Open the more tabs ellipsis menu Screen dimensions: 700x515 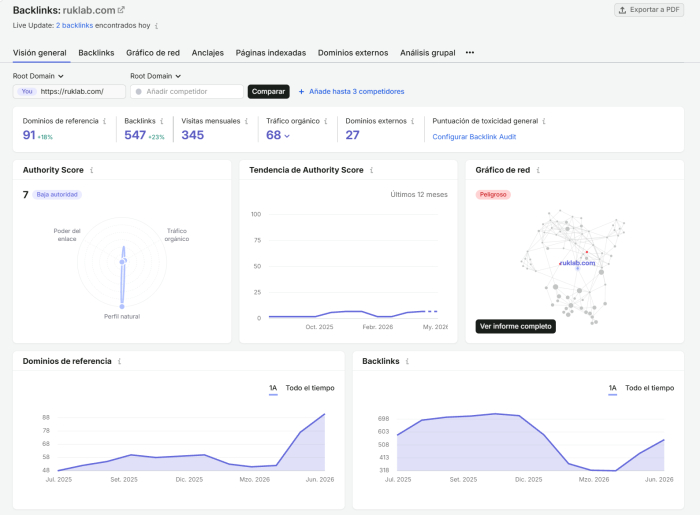pos(470,53)
